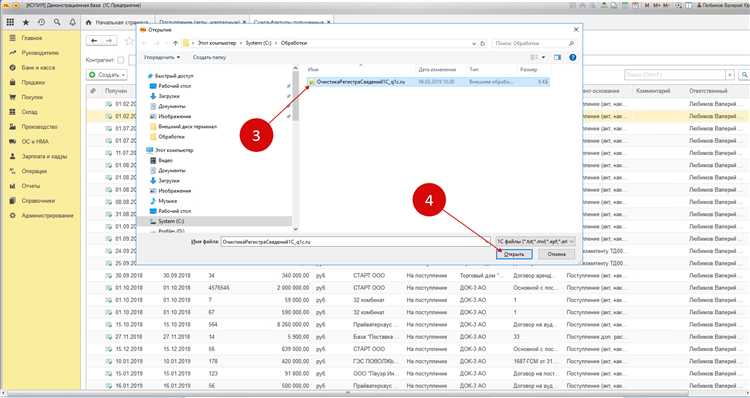This screenshot has width=750, height=398.
Task: Click the Отмена button
Action: click(x=556, y=254)
